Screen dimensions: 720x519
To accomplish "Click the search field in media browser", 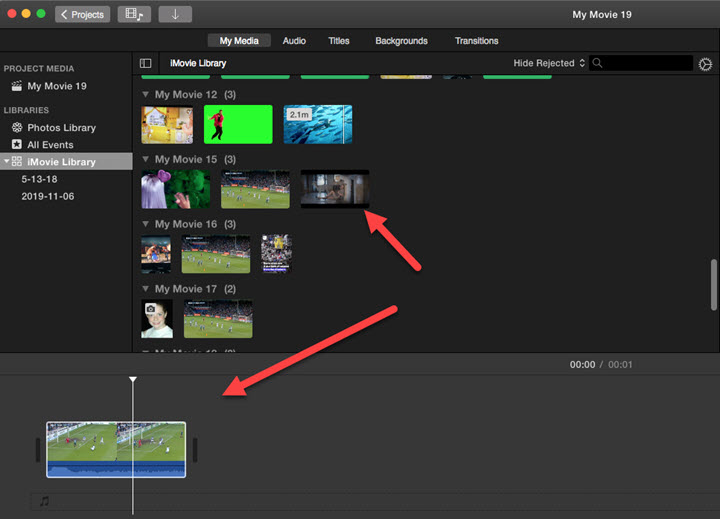I will click(641, 63).
